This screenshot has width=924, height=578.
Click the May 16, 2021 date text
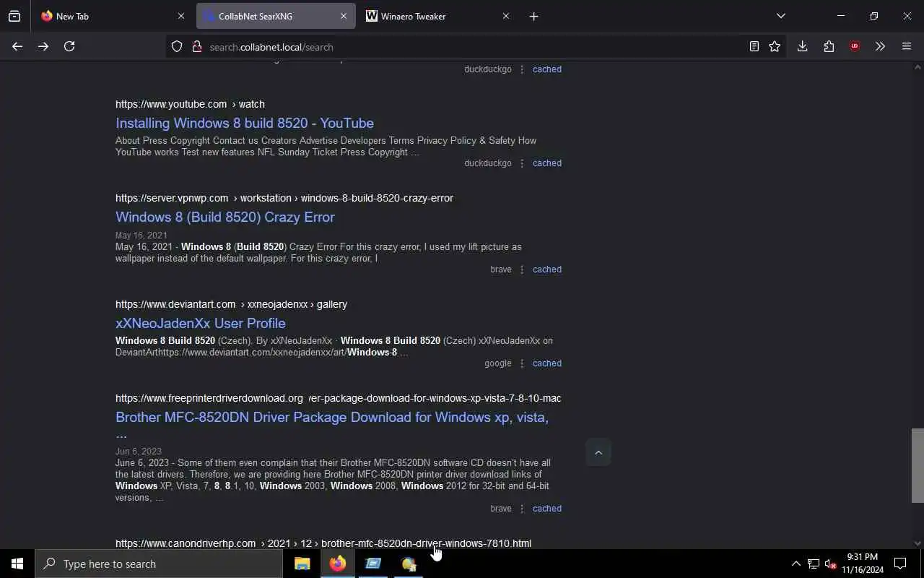pos(141,236)
